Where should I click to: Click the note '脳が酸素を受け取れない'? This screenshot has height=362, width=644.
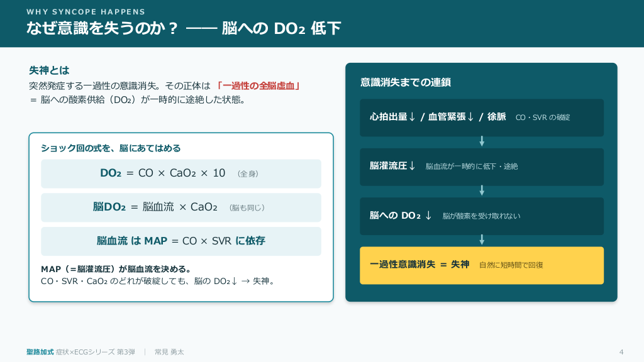481,216
